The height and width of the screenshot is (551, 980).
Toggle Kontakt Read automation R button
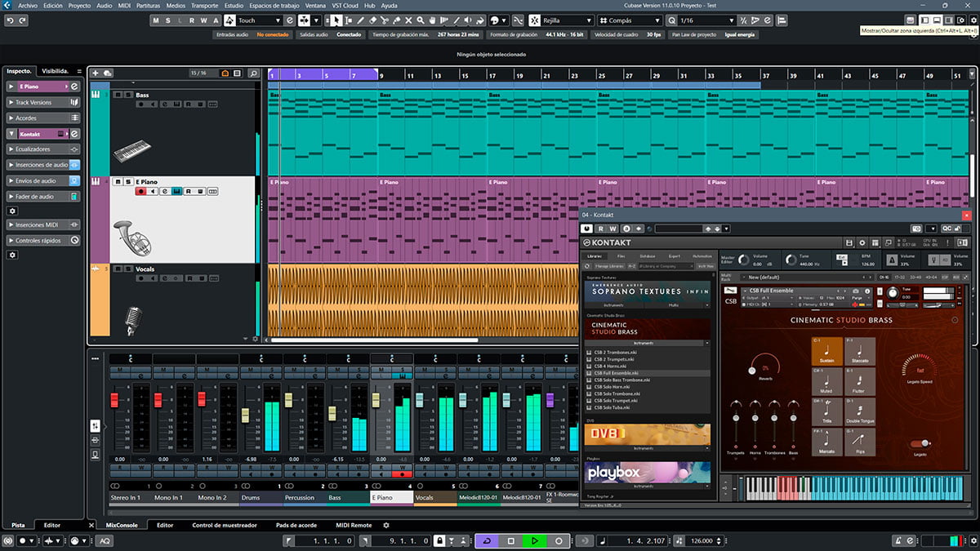[601, 229]
